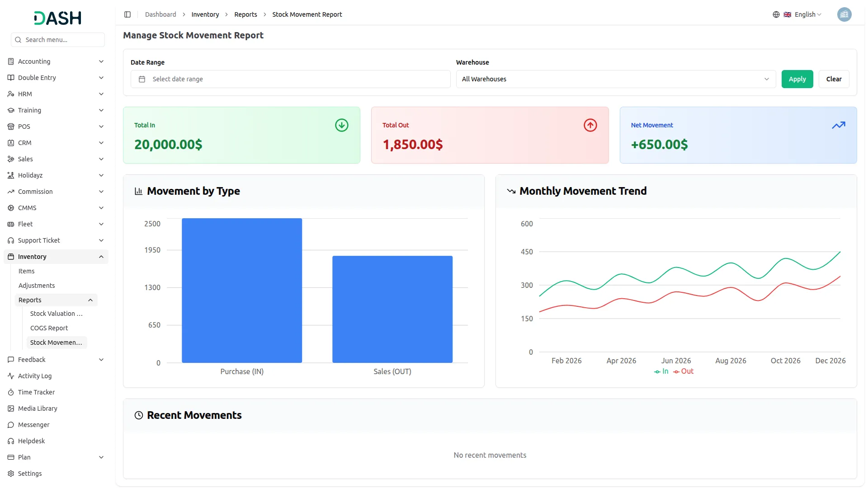This screenshot has width=868, height=488.
Task: Click the Clear filter button
Action: coord(833,79)
